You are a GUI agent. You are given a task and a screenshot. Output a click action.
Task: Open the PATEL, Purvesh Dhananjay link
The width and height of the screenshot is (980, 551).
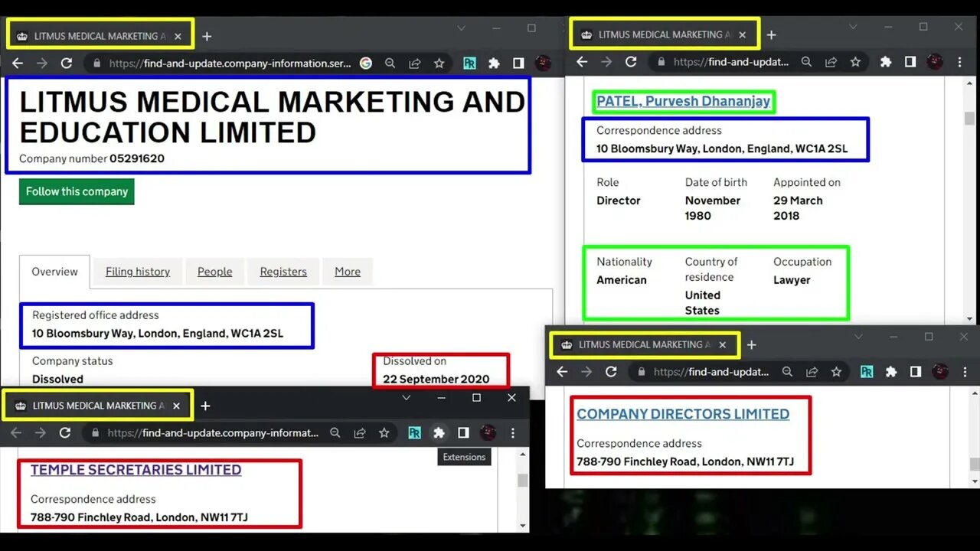684,101
